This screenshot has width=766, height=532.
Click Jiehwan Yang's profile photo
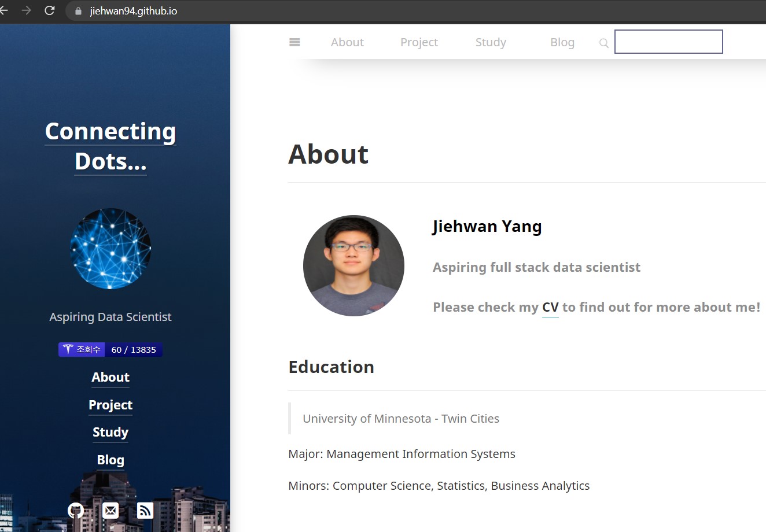pyautogui.click(x=353, y=265)
